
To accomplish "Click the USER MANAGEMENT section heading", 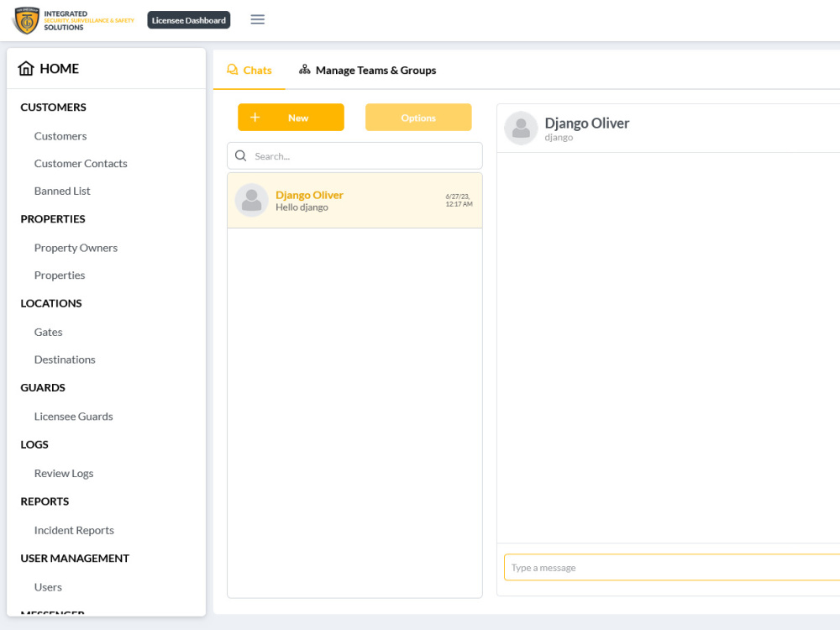I will (x=75, y=559).
